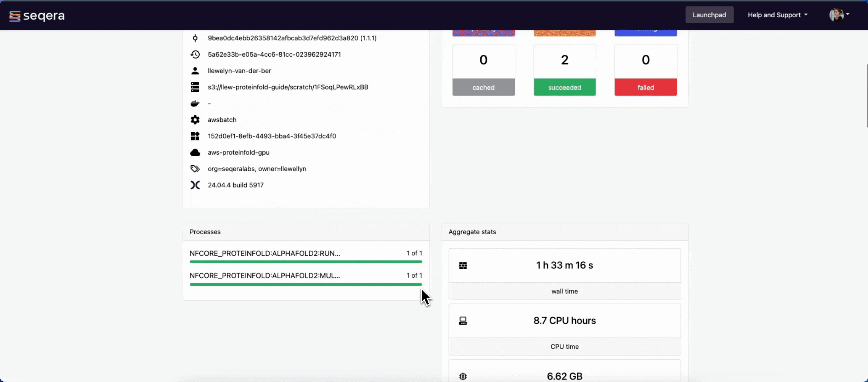This screenshot has height=382, width=868.
Task: Select the user icon beside llewelyn-van-der-ber
Action: [195, 70]
